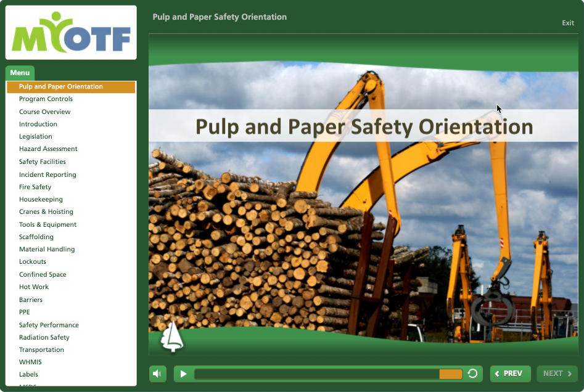Open the Menu tab

pyautogui.click(x=20, y=73)
